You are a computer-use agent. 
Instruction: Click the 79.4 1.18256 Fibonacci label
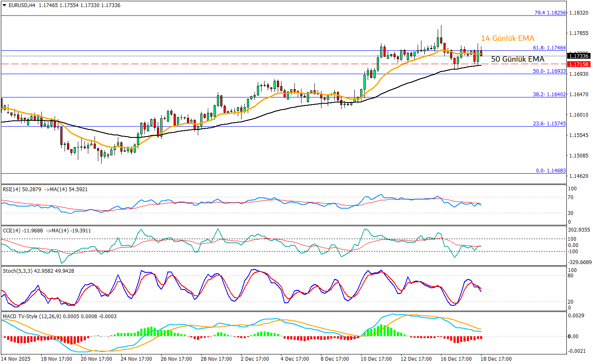550,13
